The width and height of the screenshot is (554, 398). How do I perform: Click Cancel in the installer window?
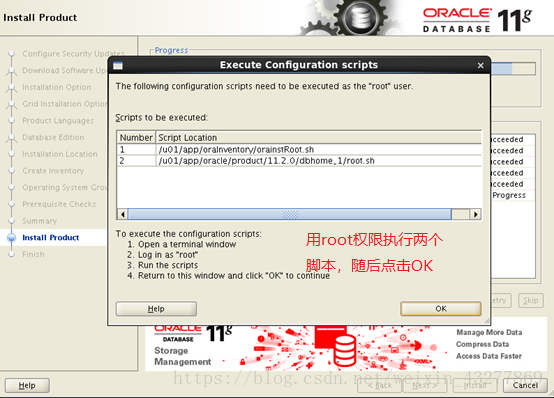[x=525, y=385]
